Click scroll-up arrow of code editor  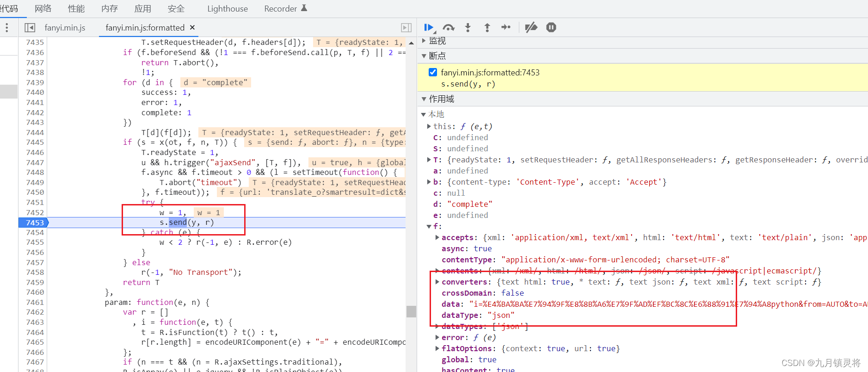pyautogui.click(x=411, y=43)
